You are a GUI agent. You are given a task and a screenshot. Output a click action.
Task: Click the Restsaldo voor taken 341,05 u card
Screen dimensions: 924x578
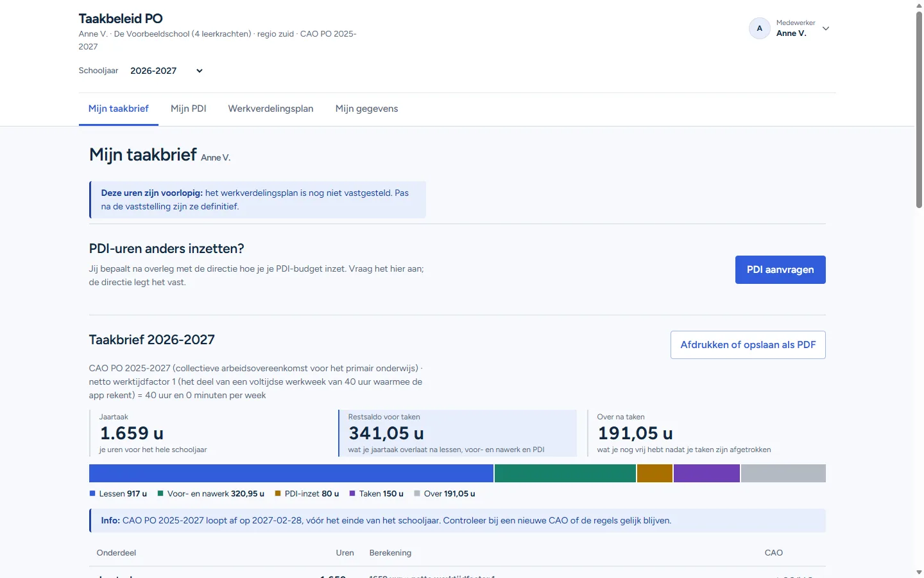point(458,433)
